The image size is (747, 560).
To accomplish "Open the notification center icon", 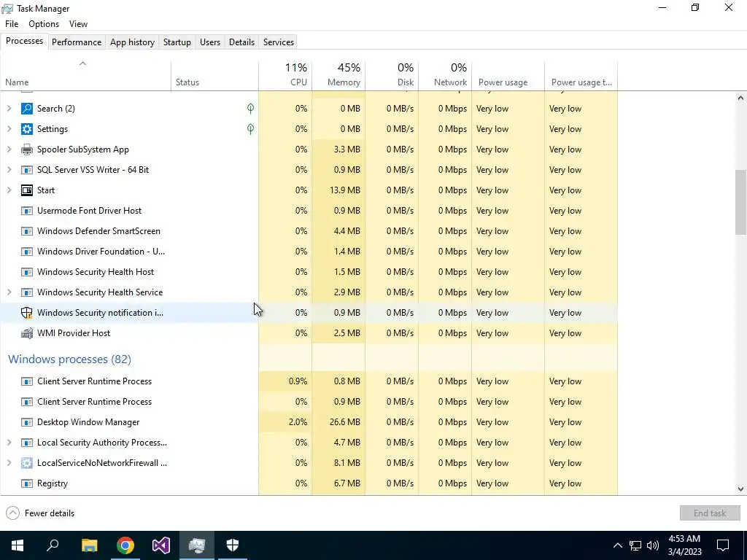I will [x=723, y=545].
